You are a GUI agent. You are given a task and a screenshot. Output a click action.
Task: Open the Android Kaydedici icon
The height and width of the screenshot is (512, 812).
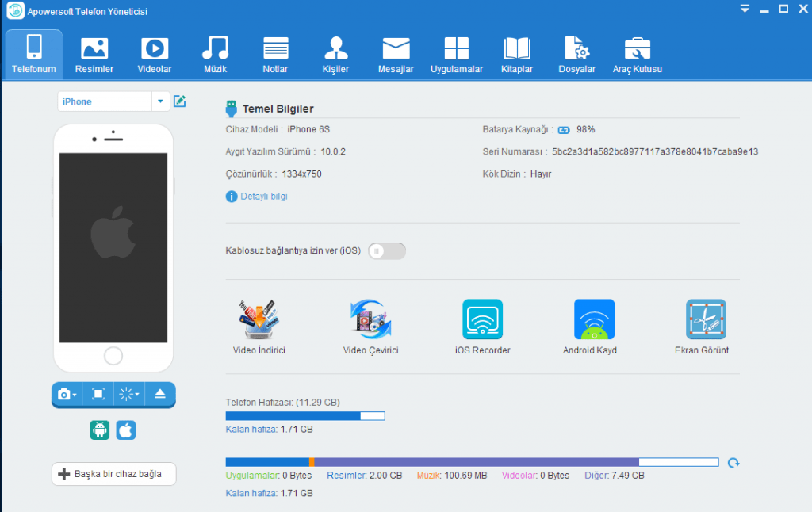pyautogui.click(x=594, y=319)
